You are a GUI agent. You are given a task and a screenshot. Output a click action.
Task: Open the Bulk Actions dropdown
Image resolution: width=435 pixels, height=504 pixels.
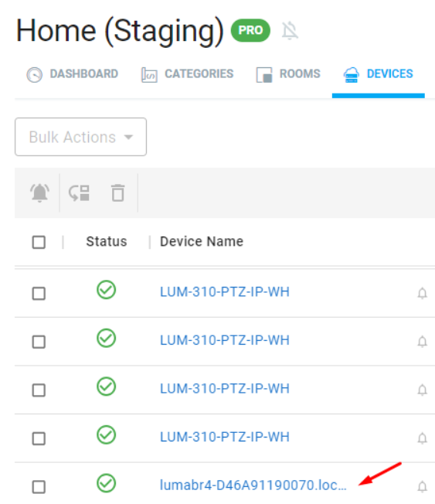[x=80, y=137]
